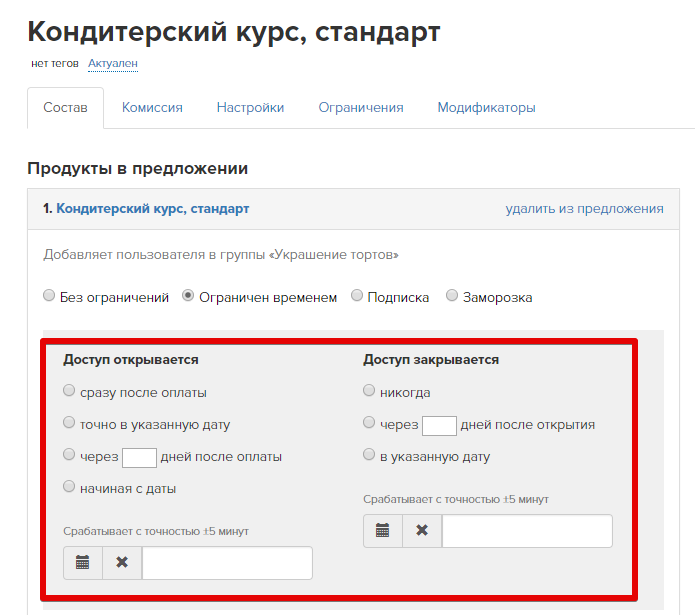
Task: Choose 'через … дней после оплаты' radio
Action: (69, 454)
